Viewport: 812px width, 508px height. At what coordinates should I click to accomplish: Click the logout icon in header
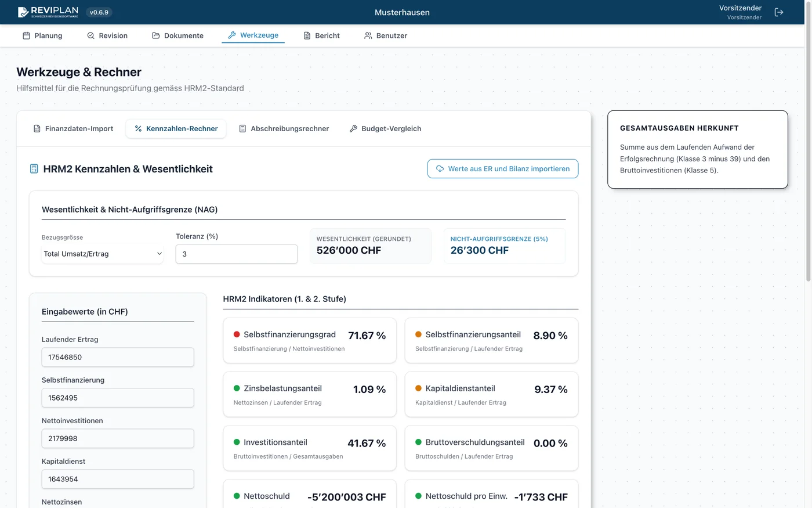tap(779, 12)
